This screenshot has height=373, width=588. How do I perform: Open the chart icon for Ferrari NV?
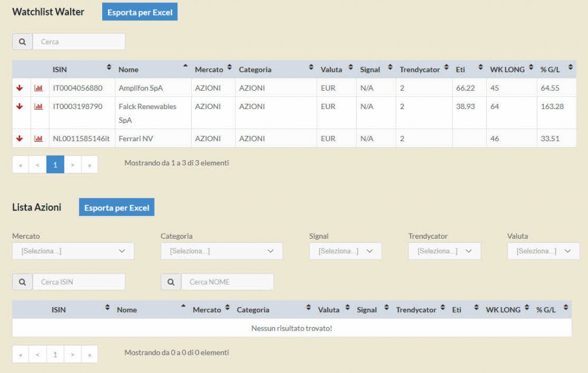(x=38, y=139)
